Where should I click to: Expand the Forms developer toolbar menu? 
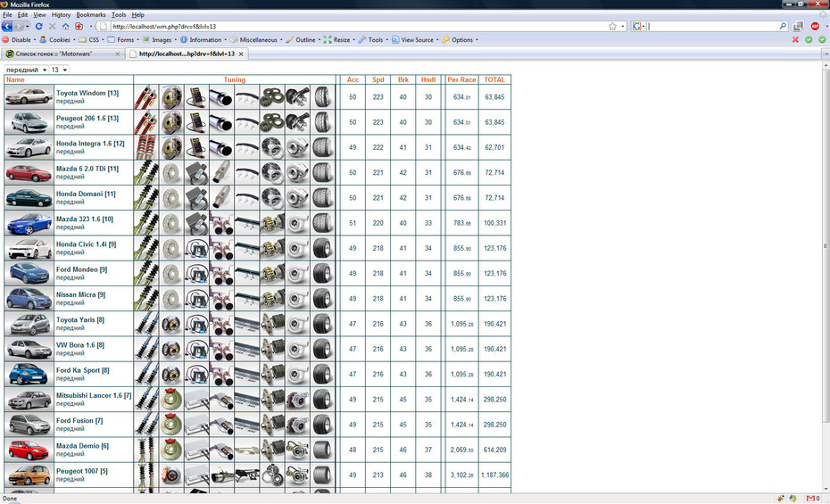[x=123, y=39]
